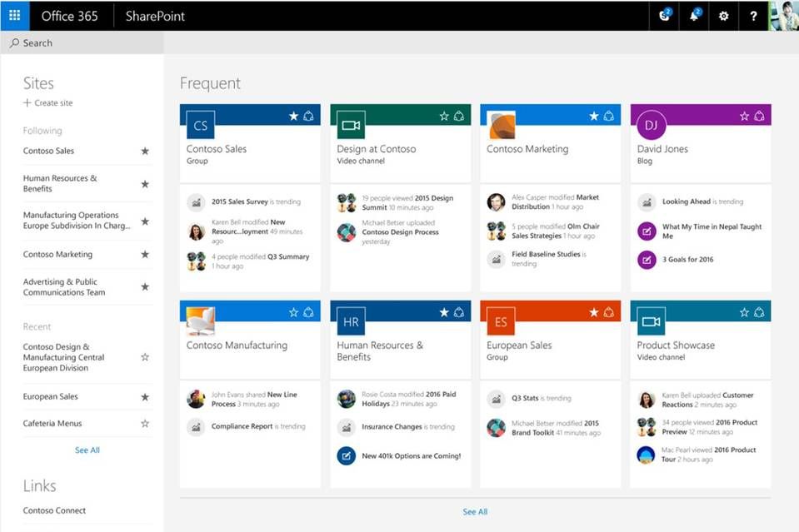Click the Create site link

click(x=47, y=103)
